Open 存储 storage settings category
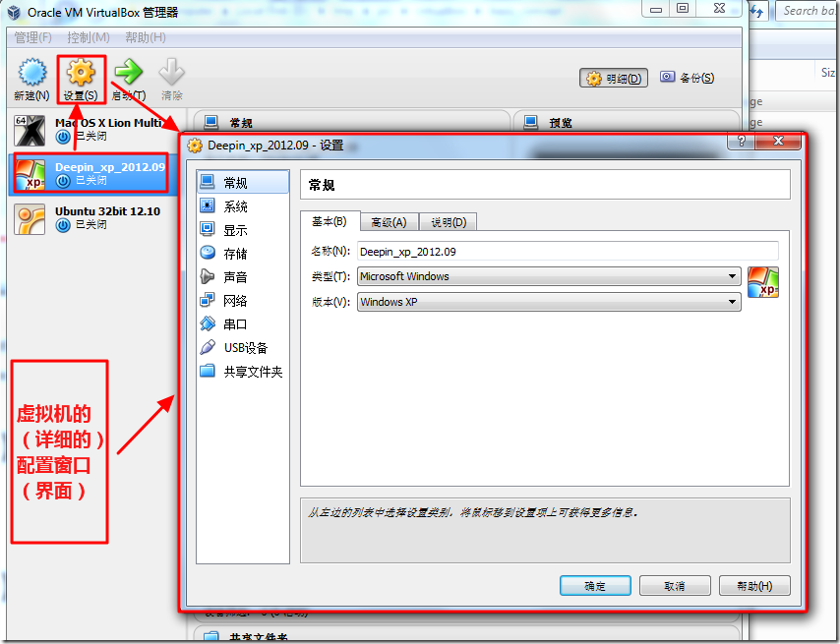The height and width of the screenshot is (644, 840). click(x=243, y=254)
